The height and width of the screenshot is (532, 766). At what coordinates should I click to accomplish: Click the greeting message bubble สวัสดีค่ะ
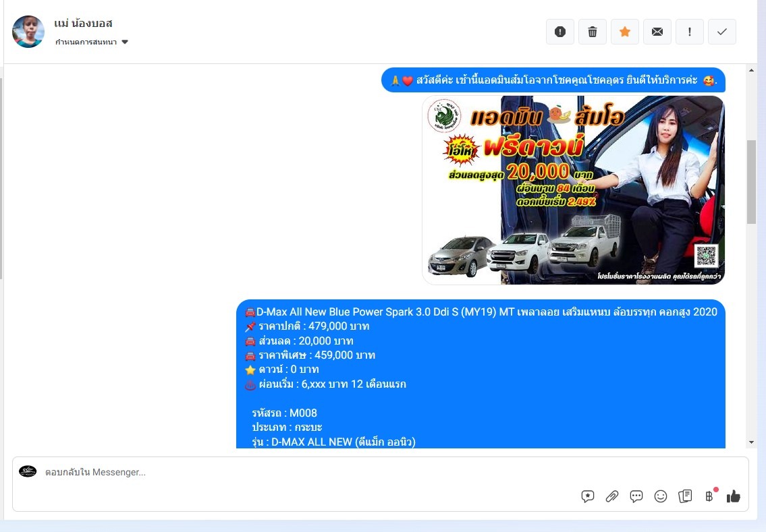click(553, 80)
